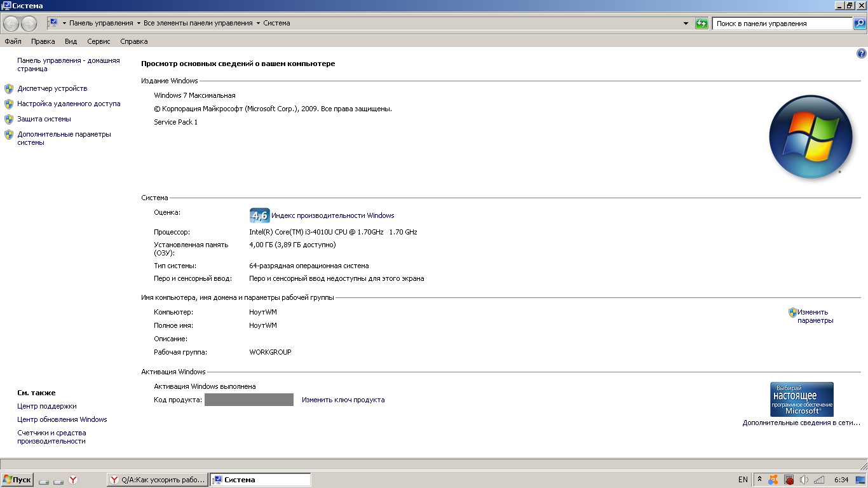
Task: Click the 4,6 performance rating badge
Action: [259, 215]
